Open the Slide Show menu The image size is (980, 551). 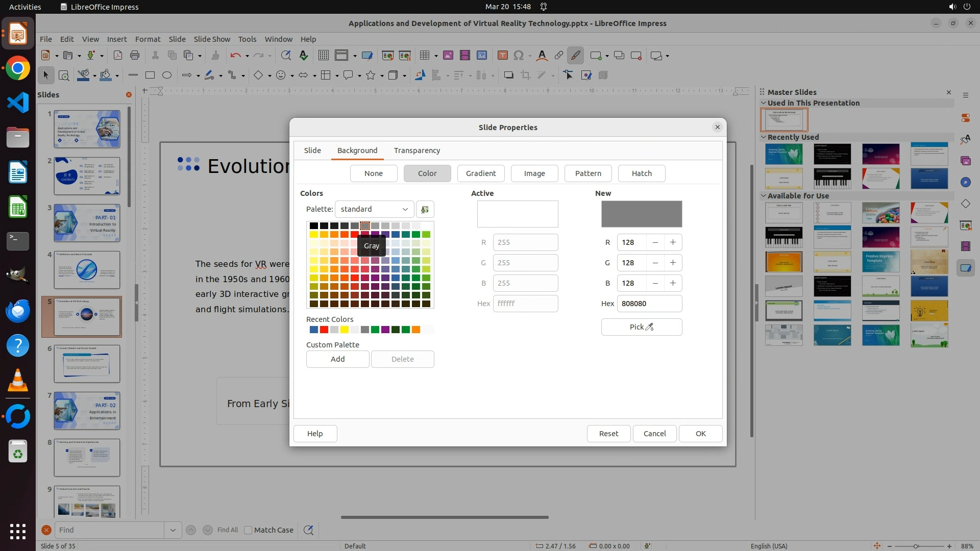point(212,39)
